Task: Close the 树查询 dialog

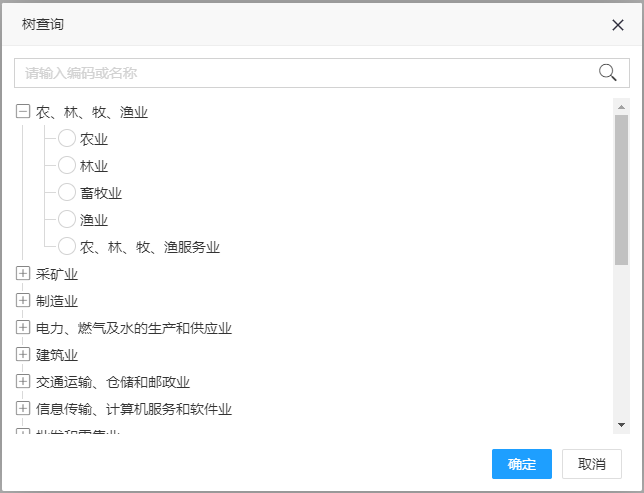Action: (x=618, y=25)
